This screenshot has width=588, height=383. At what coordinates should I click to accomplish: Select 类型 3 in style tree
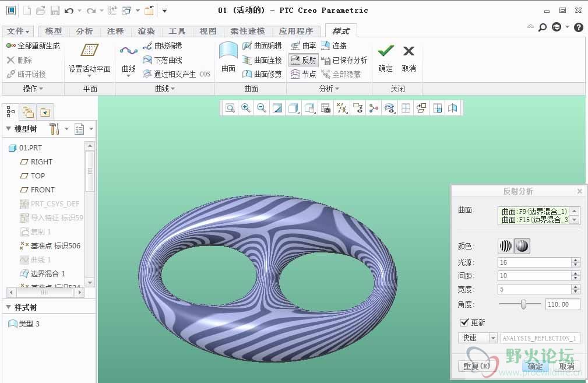[24, 324]
